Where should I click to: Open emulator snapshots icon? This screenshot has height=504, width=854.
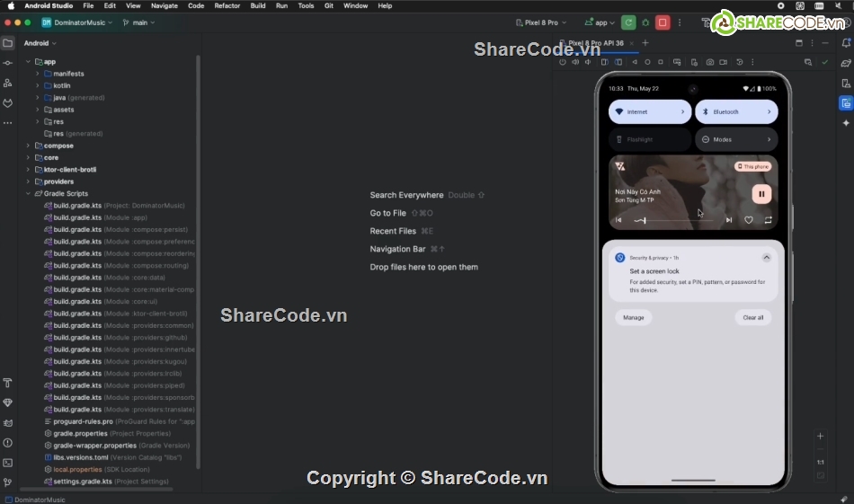tap(740, 62)
